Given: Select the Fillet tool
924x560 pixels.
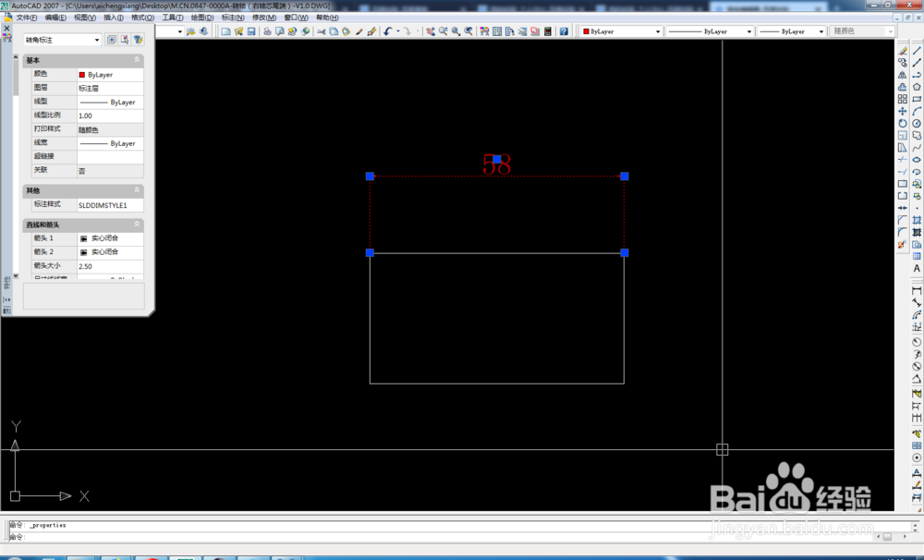Looking at the screenshot, I should pyautogui.click(x=902, y=232).
